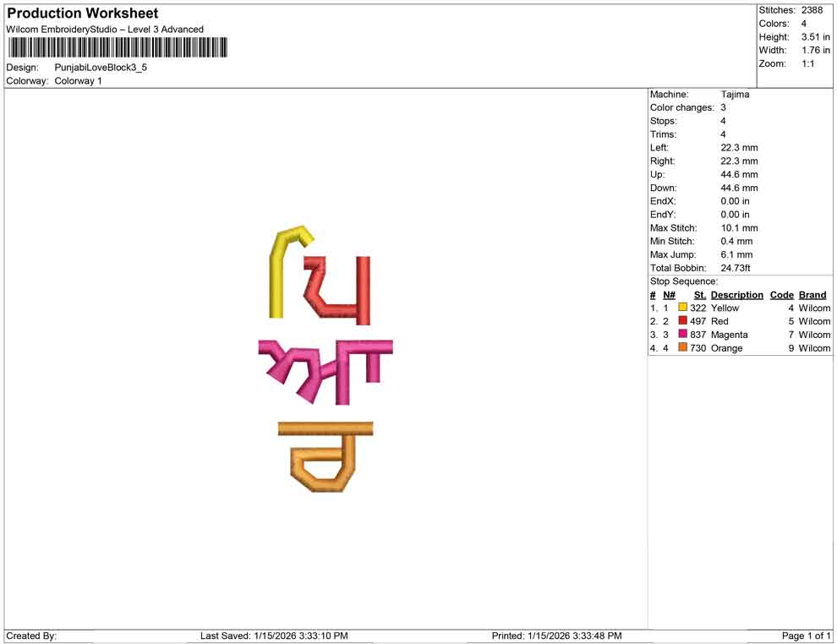This screenshot has width=837, height=644.
Task: Toggle the Stop Sequence header row
Action: click(x=683, y=281)
